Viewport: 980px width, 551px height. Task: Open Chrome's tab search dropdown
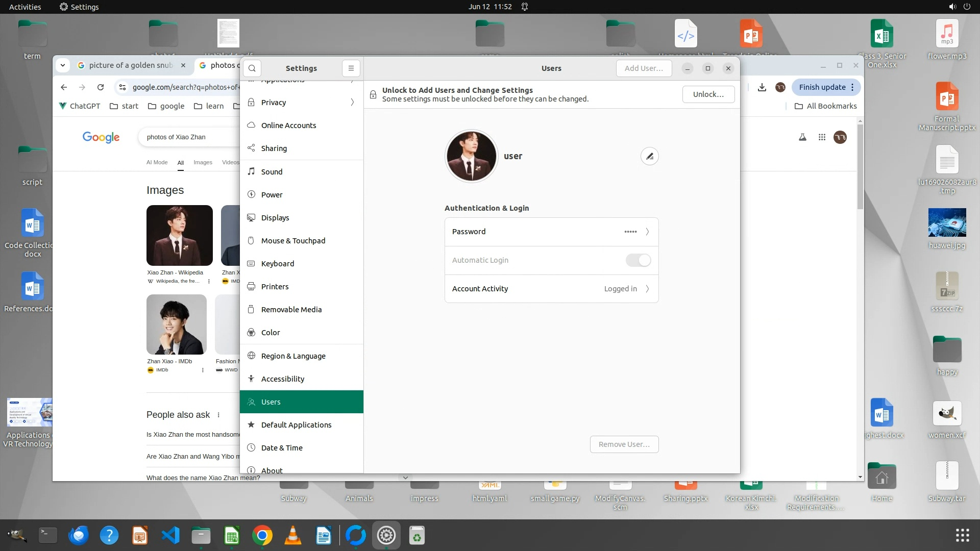coord(62,65)
